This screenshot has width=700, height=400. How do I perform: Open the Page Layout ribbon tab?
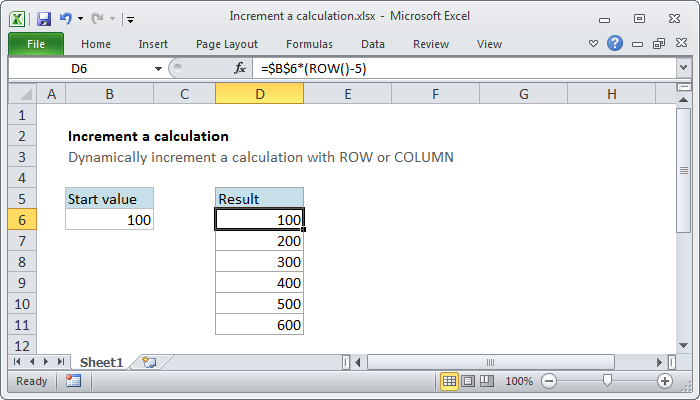(x=226, y=44)
